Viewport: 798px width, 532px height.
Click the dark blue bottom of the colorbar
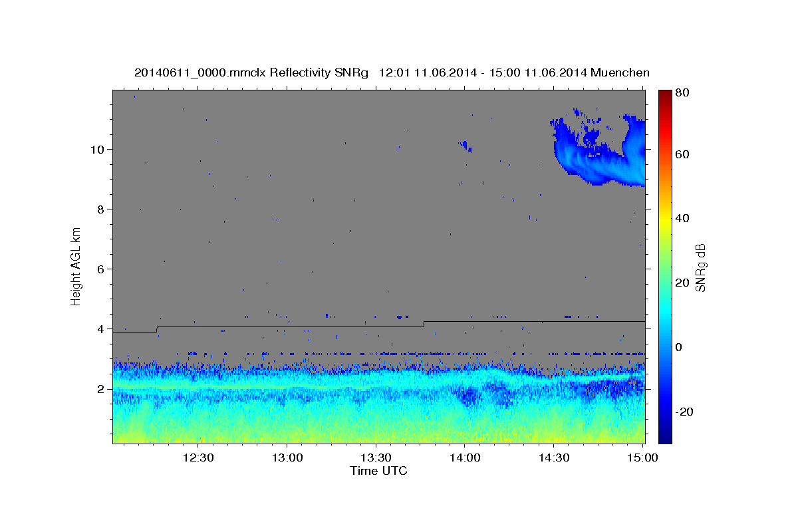pyautogui.click(x=665, y=436)
